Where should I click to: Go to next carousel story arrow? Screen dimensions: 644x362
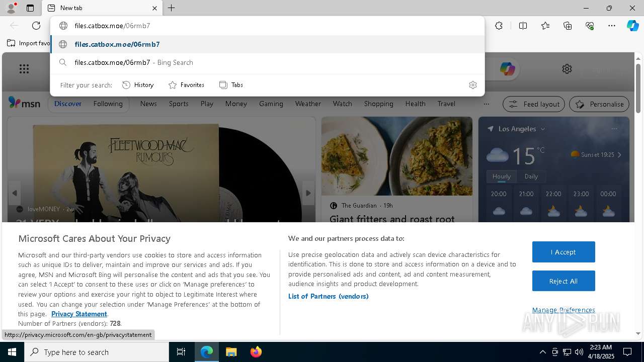308,193
